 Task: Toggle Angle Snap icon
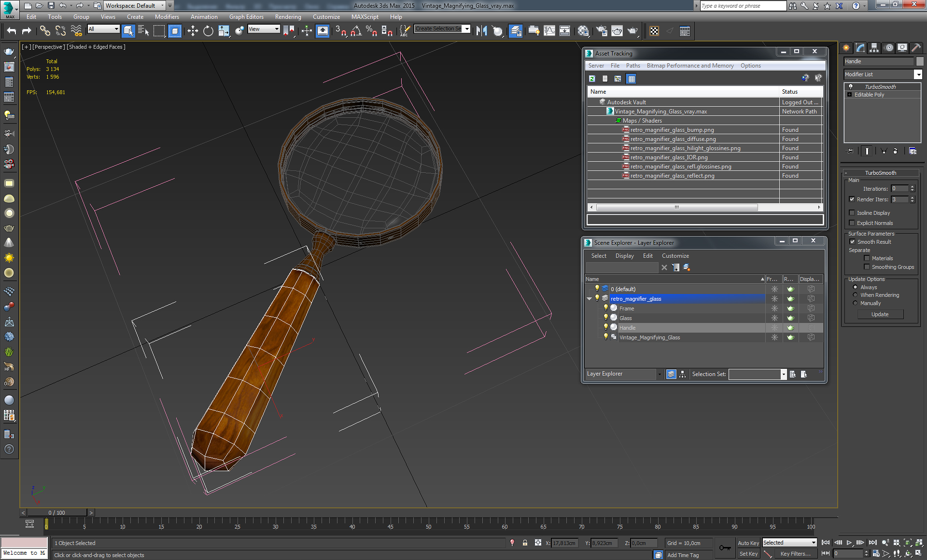[356, 31]
